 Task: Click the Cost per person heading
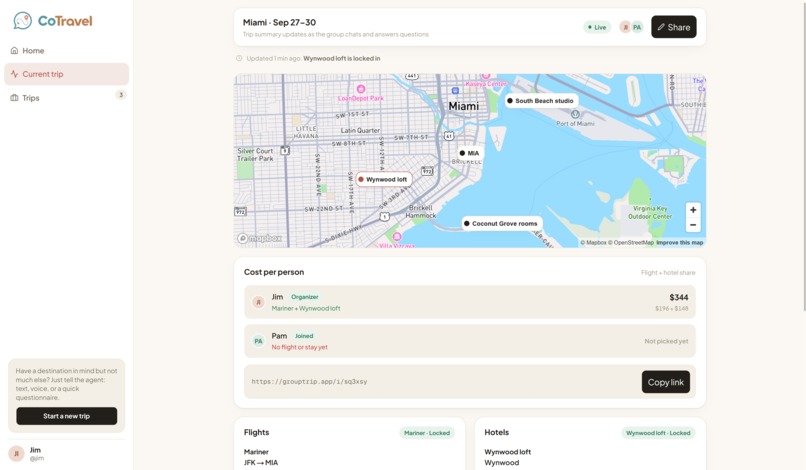pyautogui.click(x=274, y=272)
